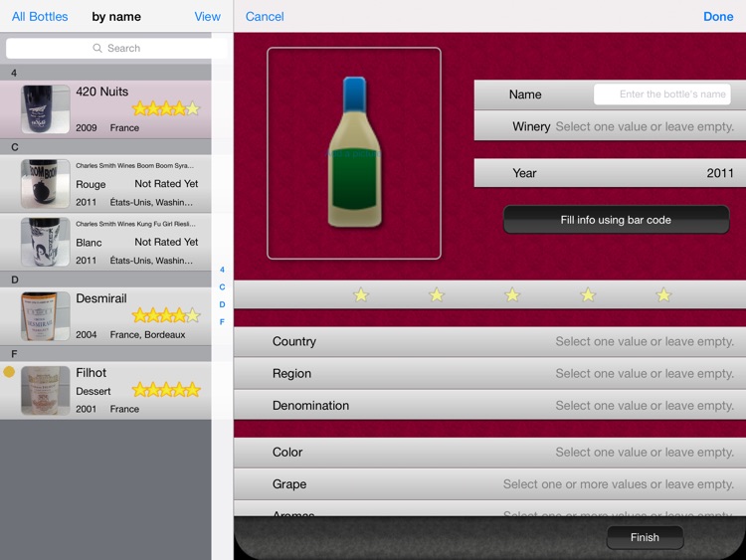746x560 pixels.
Task: Select Charles Smith Wines Kung Fu Girl row
Action: click(x=105, y=242)
